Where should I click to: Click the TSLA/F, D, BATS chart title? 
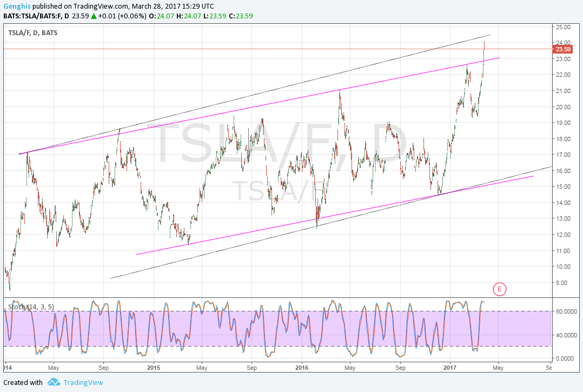[32, 32]
